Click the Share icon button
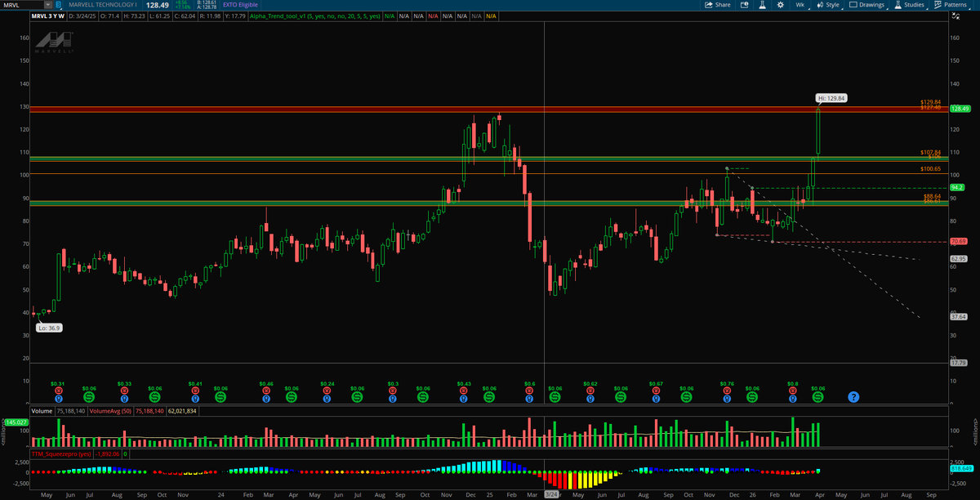The width and height of the screenshot is (980, 500). click(x=718, y=4)
